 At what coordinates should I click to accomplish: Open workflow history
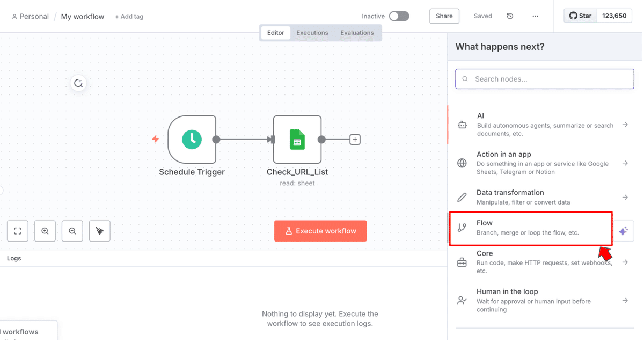510,16
